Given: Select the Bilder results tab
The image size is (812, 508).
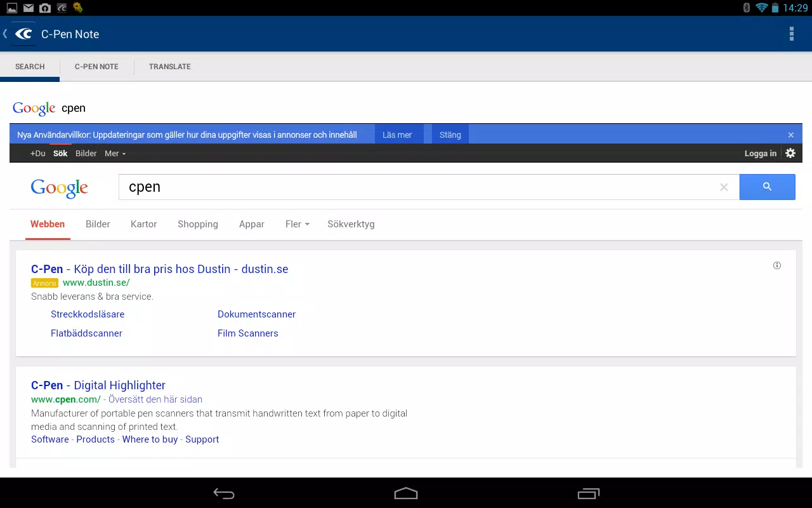Looking at the screenshot, I should (98, 224).
